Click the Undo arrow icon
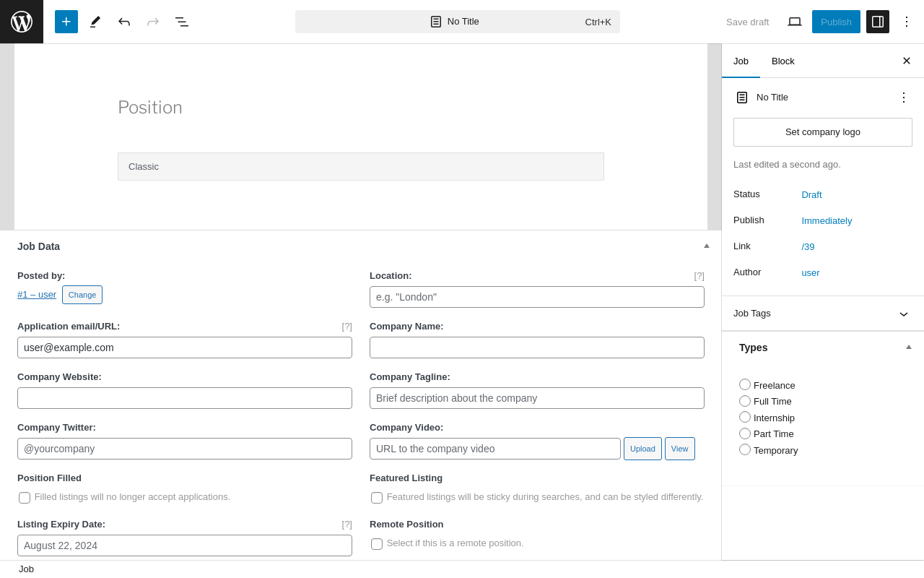 124,22
